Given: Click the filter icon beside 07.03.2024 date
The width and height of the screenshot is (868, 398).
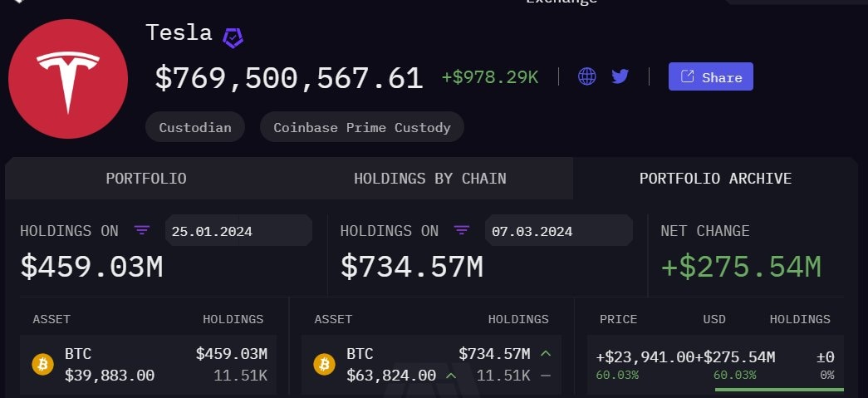Looking at the screenshot, I should (463, 230).
